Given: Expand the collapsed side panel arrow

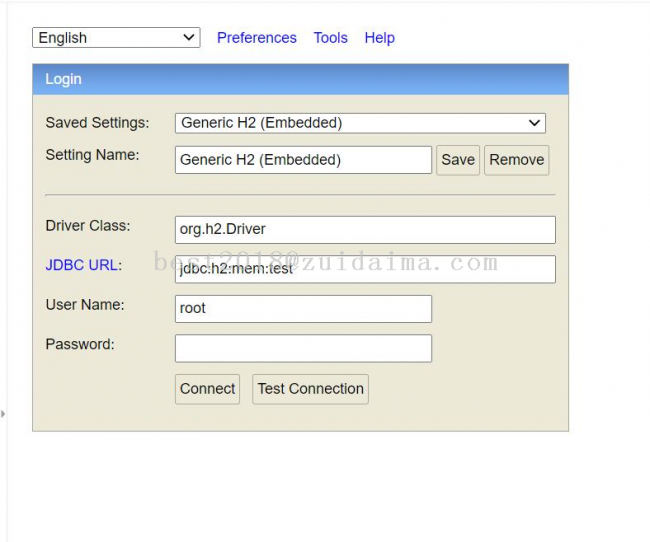Looking at the screenshot, I should coord(3,413).
